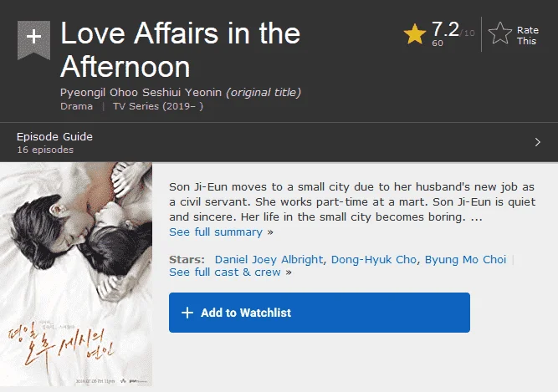Image resolution: width=558 pixels, height=392 pixels.
Task: Click the 60 ratings count
Action: pos(438,43)
